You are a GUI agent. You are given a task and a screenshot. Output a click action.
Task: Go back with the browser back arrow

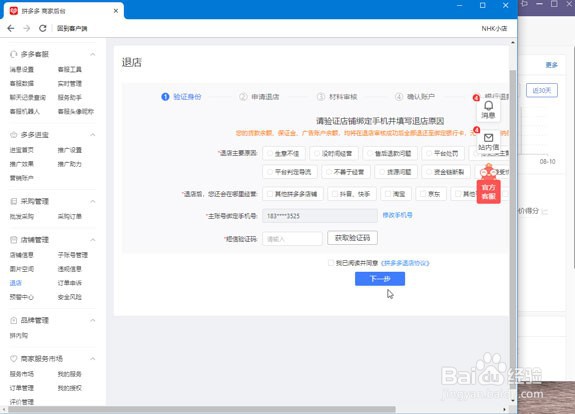[11, 28]
